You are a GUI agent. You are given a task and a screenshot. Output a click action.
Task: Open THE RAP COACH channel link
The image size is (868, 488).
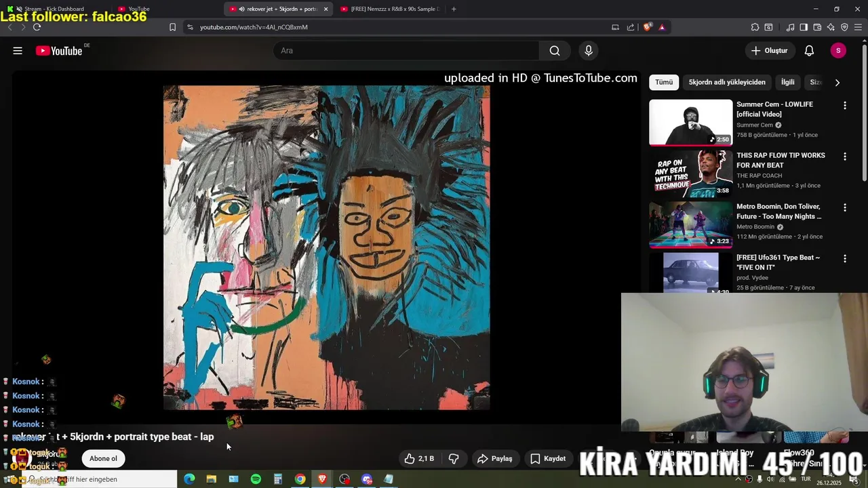point(759,176)
